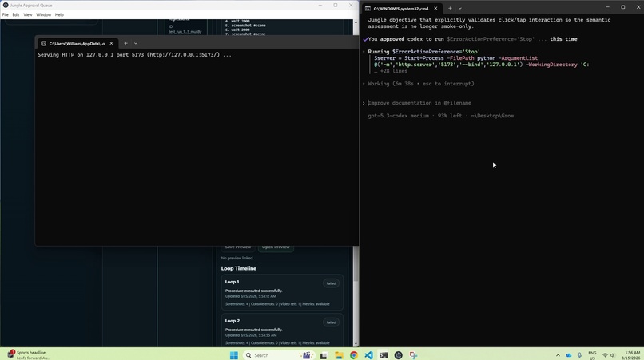The height and width of the screenshot is (360, 644).
Task: Open Visual Studio Code from the taskbar
Action: pyautogui.click(x=368, y=355)
